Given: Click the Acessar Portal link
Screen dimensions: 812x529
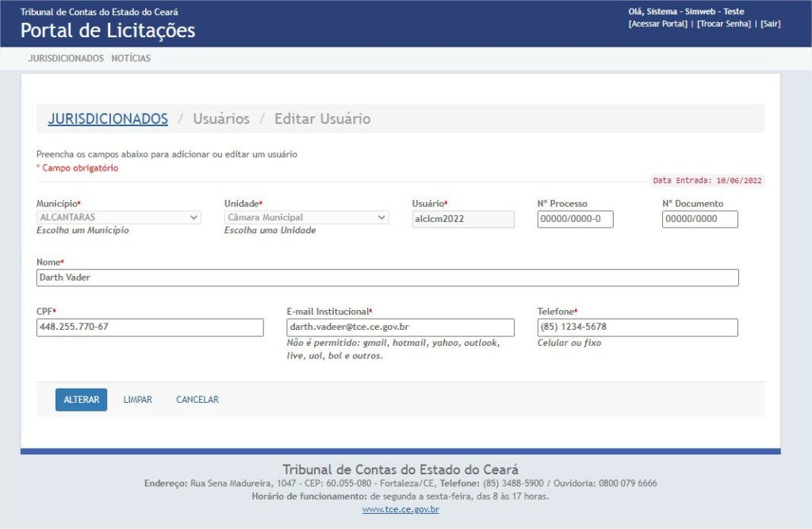Looking at the screenshot, I should [x=657, y=24].
